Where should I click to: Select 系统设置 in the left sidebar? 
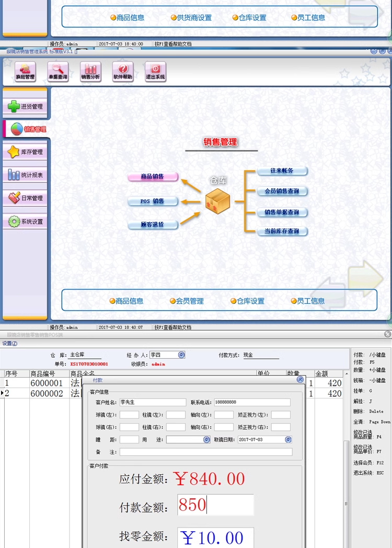[x=25, y=222]
